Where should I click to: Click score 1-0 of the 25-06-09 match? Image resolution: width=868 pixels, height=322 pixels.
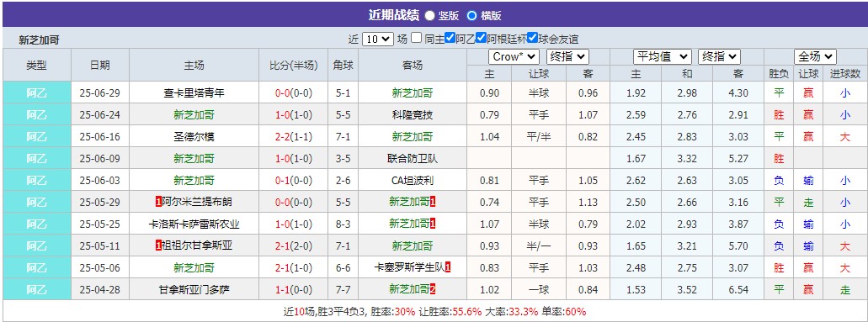[283, 159]
